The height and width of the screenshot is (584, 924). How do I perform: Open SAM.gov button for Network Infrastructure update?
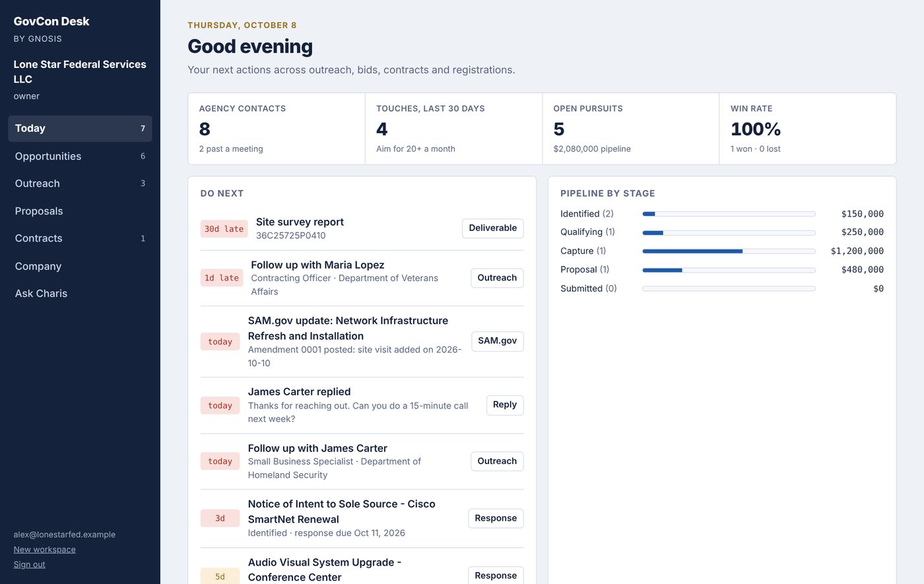(x=498, y=341)
